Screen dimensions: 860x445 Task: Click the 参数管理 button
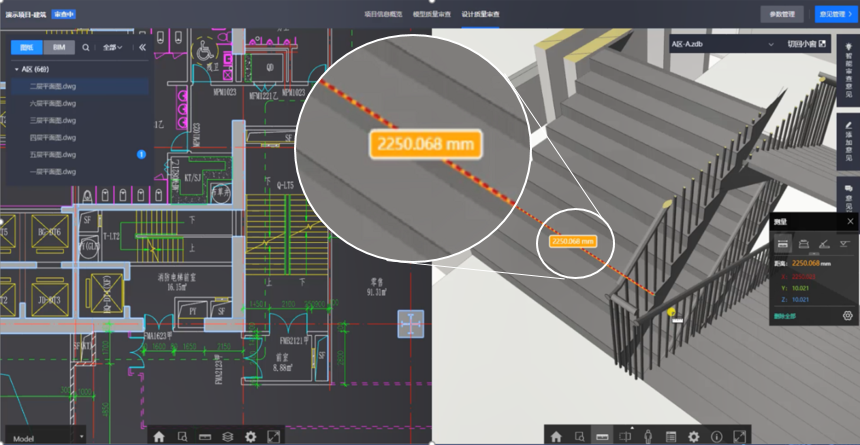point(782,14)
